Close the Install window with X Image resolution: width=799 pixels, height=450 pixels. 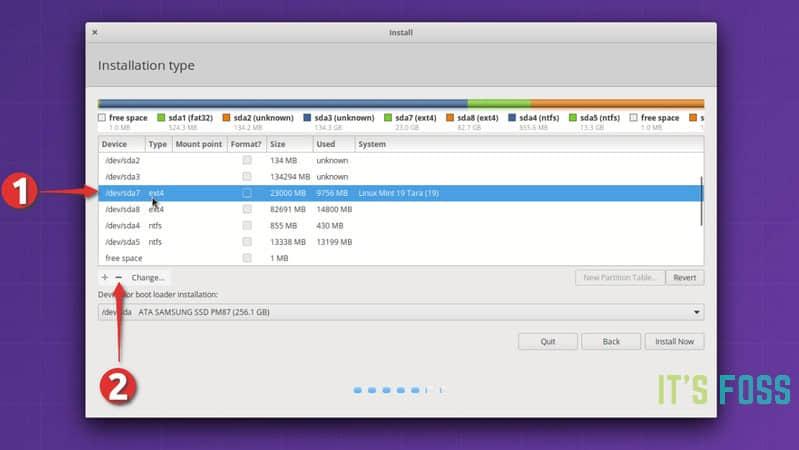point(95,33)
